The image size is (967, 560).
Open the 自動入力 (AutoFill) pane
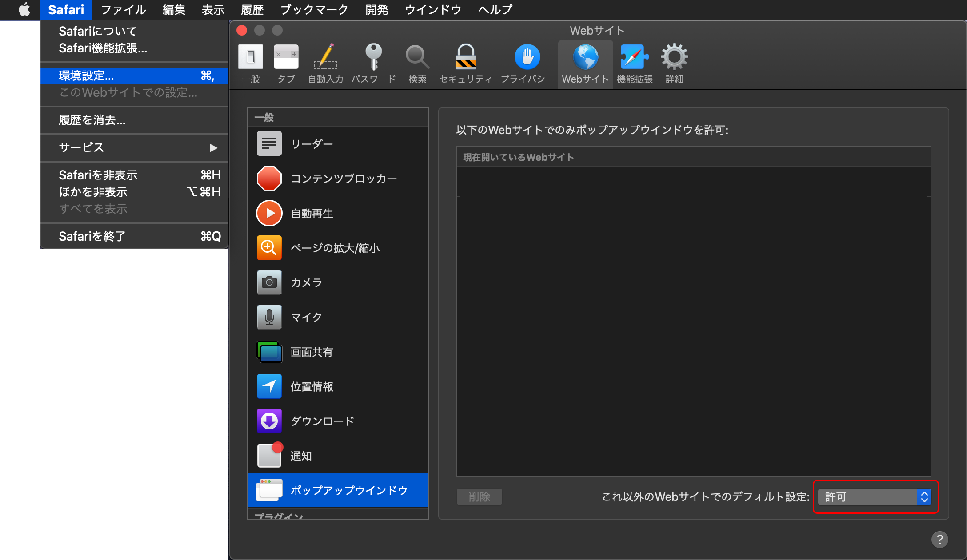(x=326, y=64)
